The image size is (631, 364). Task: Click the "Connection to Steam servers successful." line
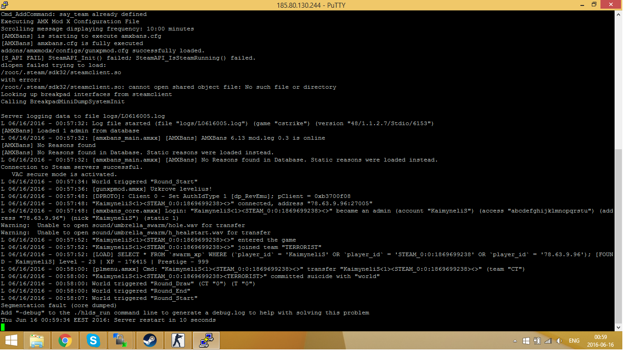click(x=72, y=167)
